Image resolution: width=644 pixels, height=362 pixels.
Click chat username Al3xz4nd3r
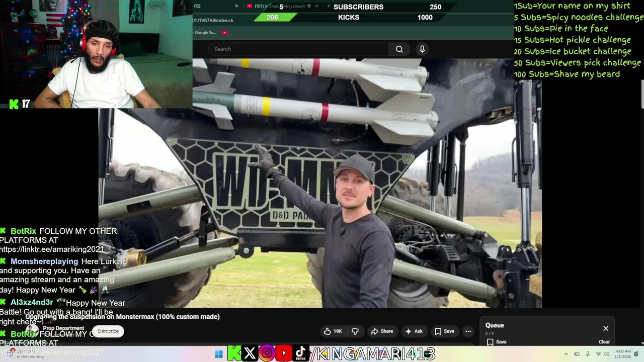coord(32,303)
